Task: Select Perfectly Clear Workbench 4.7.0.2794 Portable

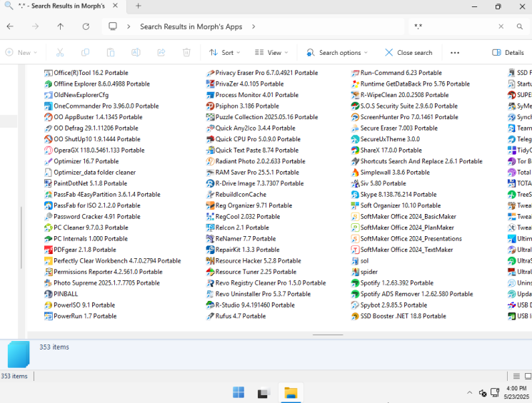Action: click(113, 261)
